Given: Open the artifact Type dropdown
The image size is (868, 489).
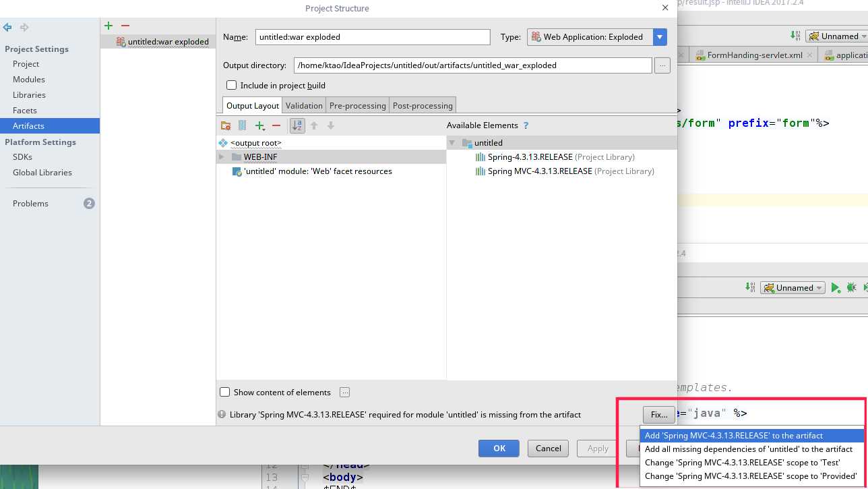Looking at the screenshot, I should [x=660, y=37].
